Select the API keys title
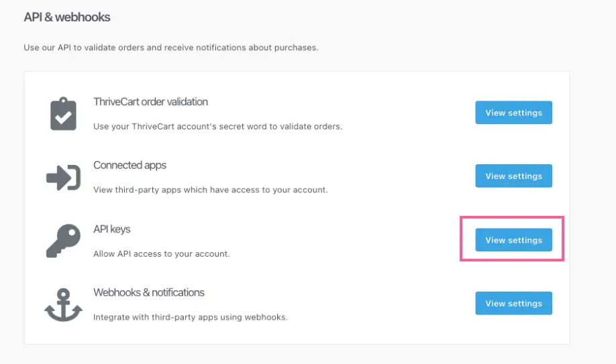This screenshot has width=616, height=364. [111, 229]
